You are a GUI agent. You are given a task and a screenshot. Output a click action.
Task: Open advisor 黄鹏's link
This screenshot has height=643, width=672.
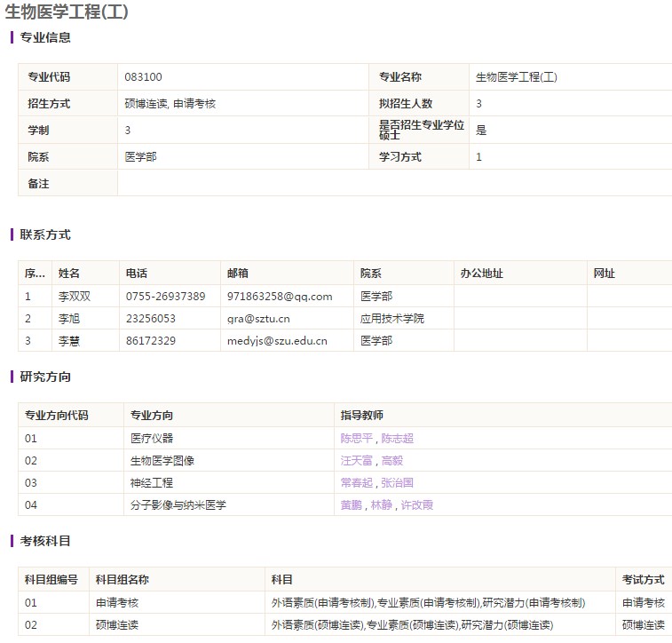coord(352,504)
